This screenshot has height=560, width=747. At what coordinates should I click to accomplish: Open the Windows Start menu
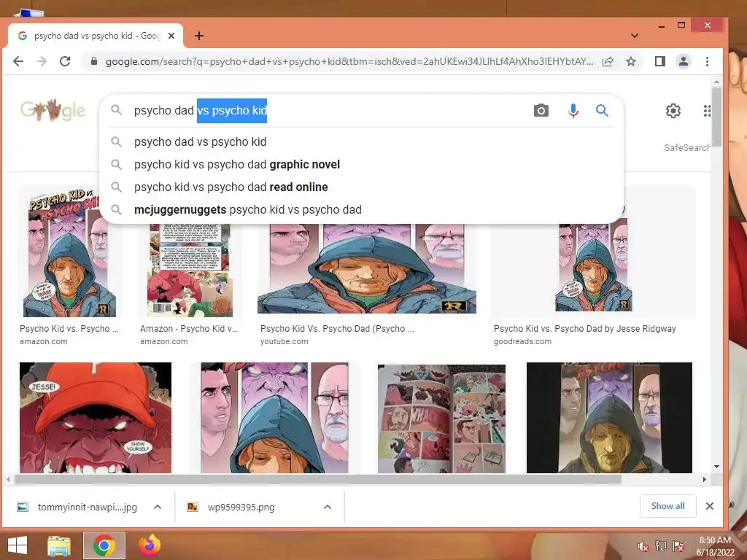pyautogui.click(x=18, y=545)
